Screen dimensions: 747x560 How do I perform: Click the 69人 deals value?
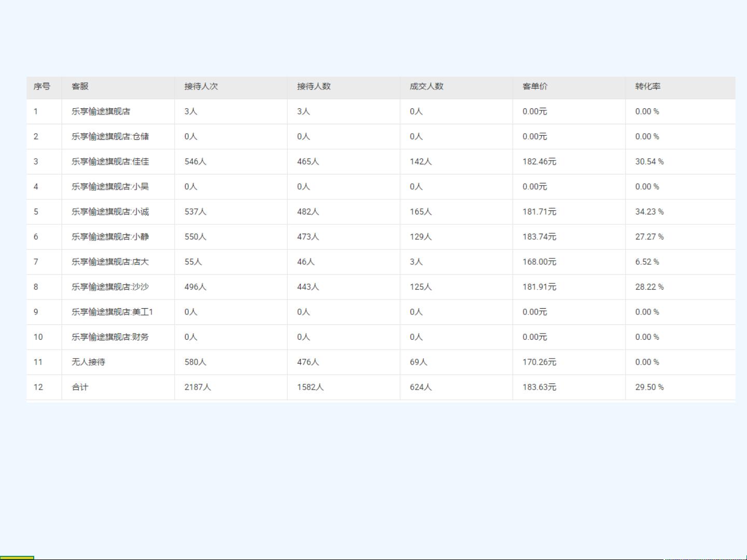point(419,362)
